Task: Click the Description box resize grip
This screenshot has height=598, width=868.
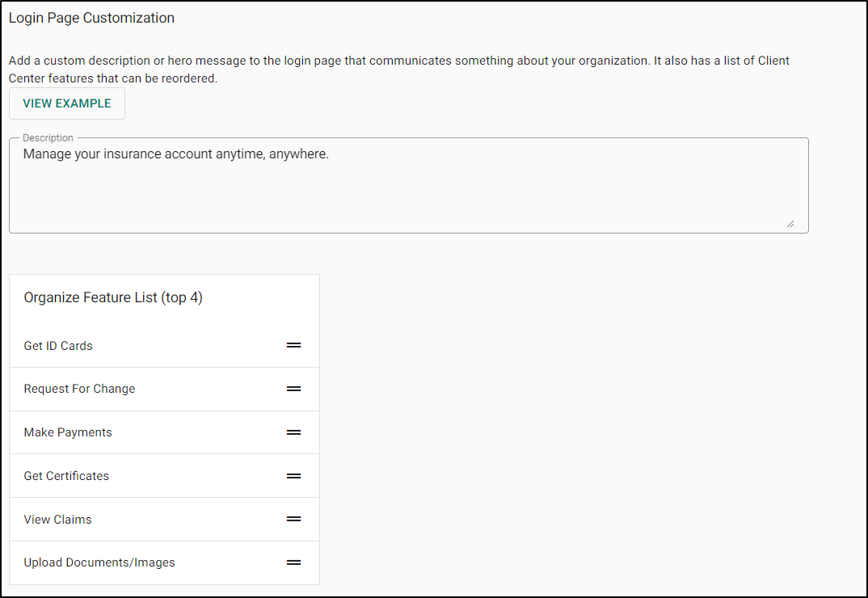Action: point(790,224)
